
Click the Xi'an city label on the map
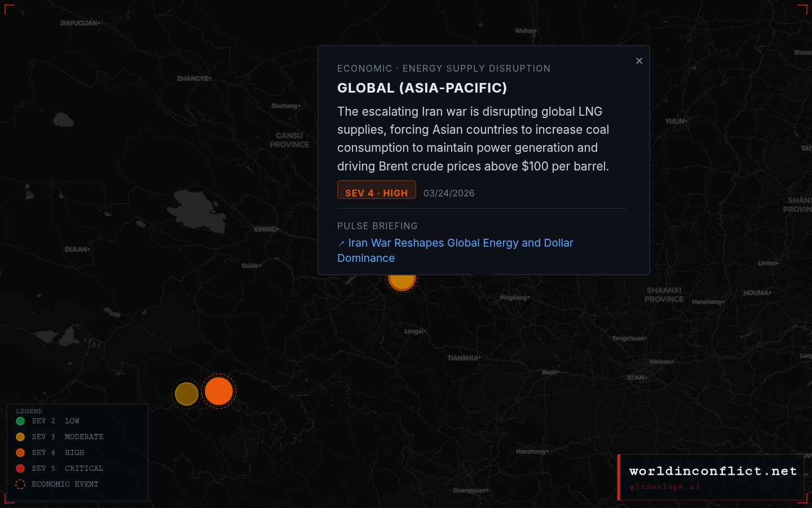636,378
